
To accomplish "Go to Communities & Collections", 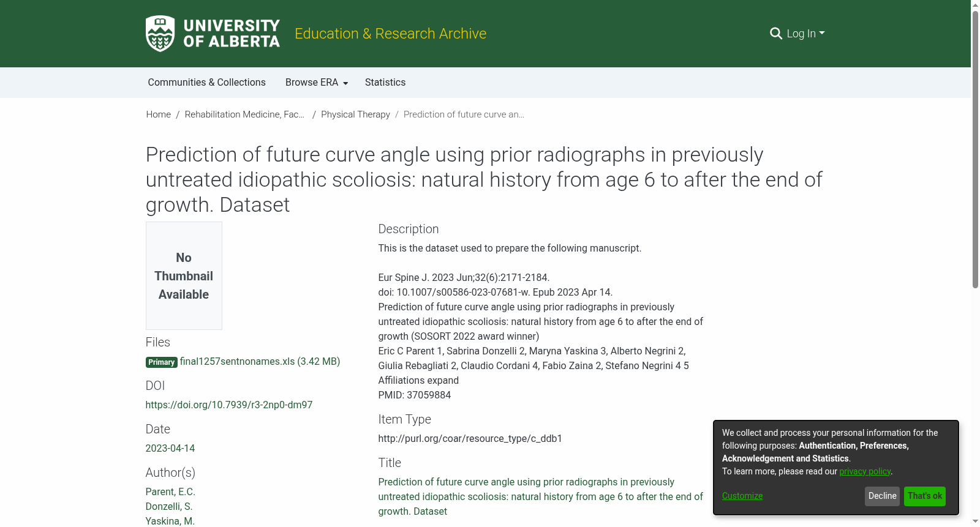I will pos(206,83).
